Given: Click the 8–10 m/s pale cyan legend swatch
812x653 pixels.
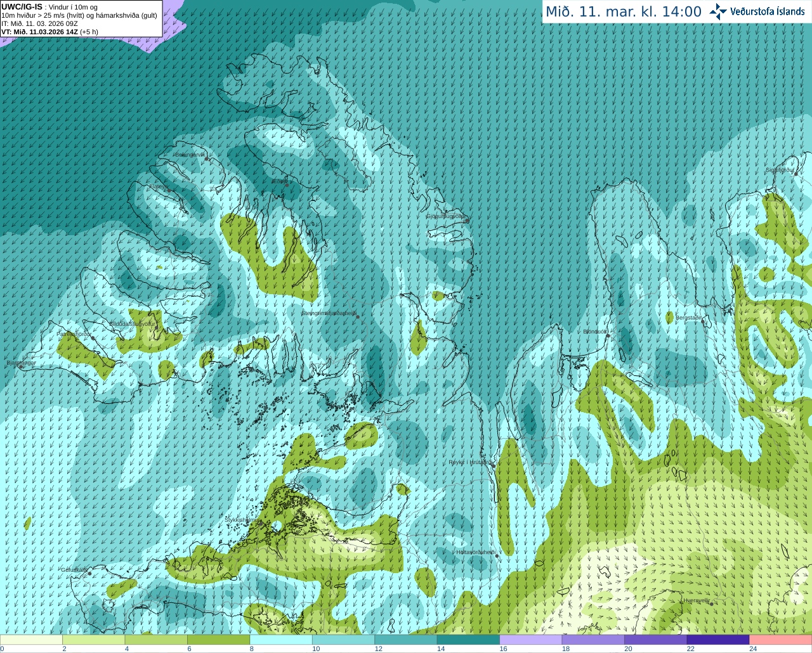Looking at the screenshot, I should 281,640.
